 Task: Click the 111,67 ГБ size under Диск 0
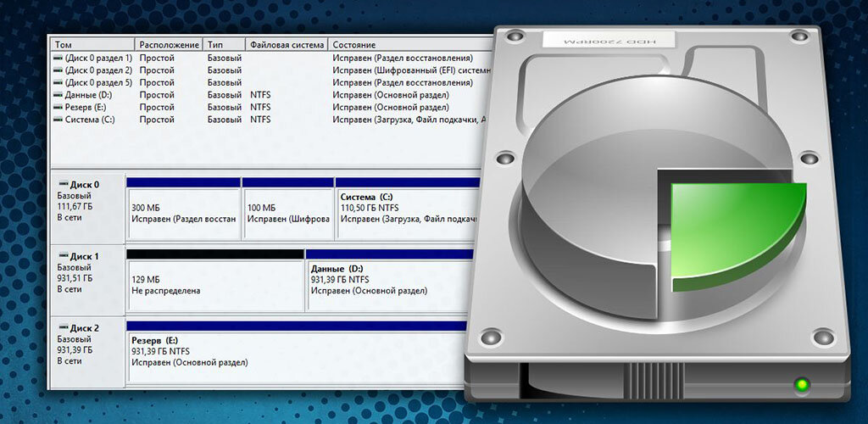75,206
